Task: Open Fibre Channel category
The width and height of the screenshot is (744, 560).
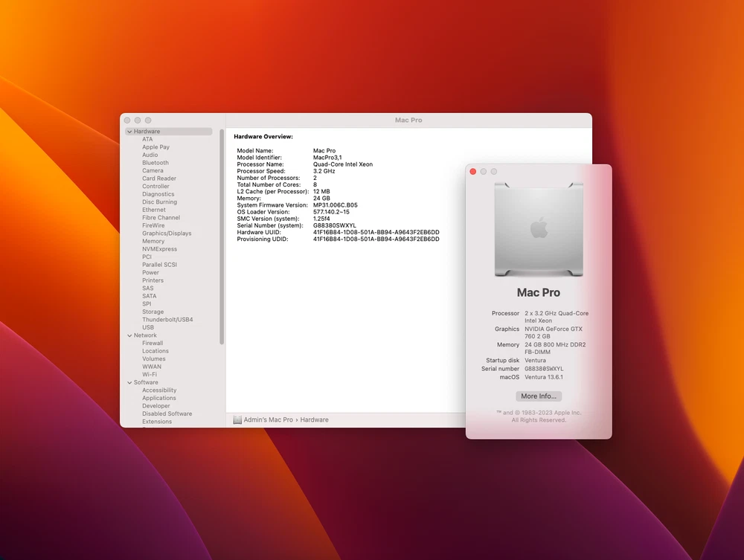Action: [161, 217]
